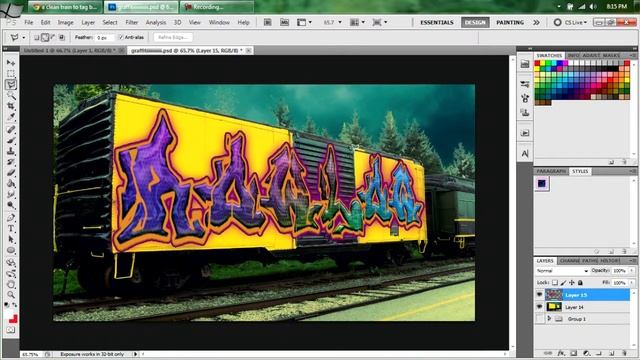
Task: Select the Healing Brush tool
Action: [11, 130]
